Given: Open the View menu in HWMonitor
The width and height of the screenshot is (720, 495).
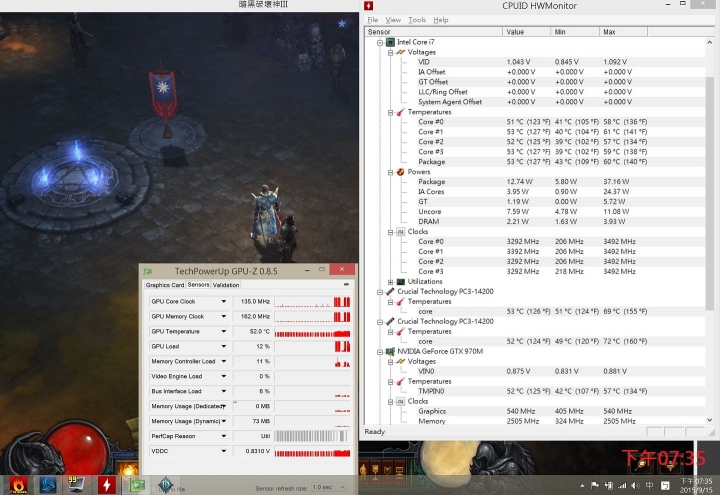Looking at the screenshot, I should pyautogui.click(x=393, y=20).
